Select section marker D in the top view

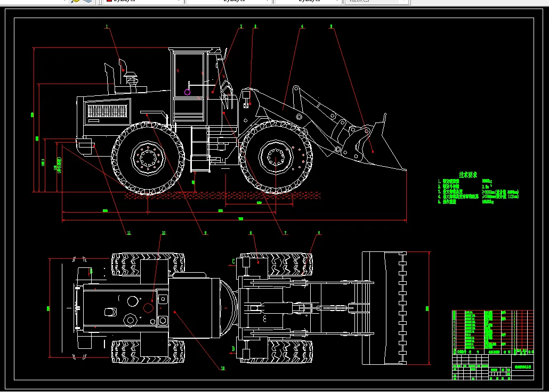click(233, 348)
